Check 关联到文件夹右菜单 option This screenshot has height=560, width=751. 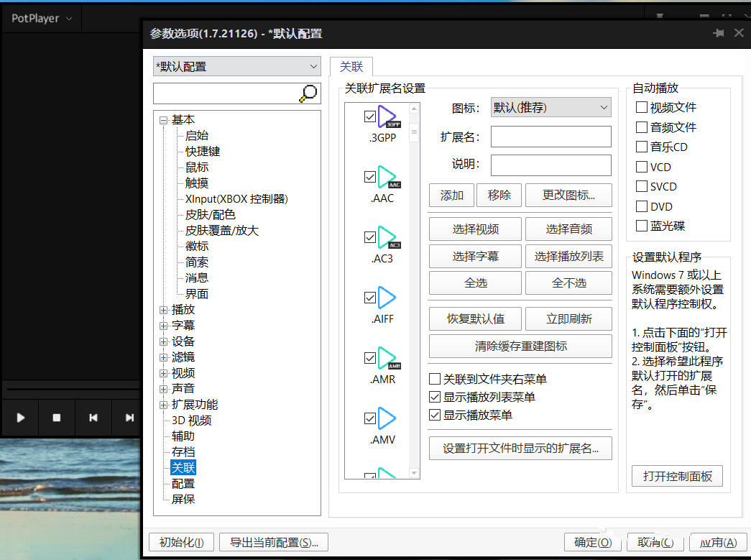click(434, 379)
